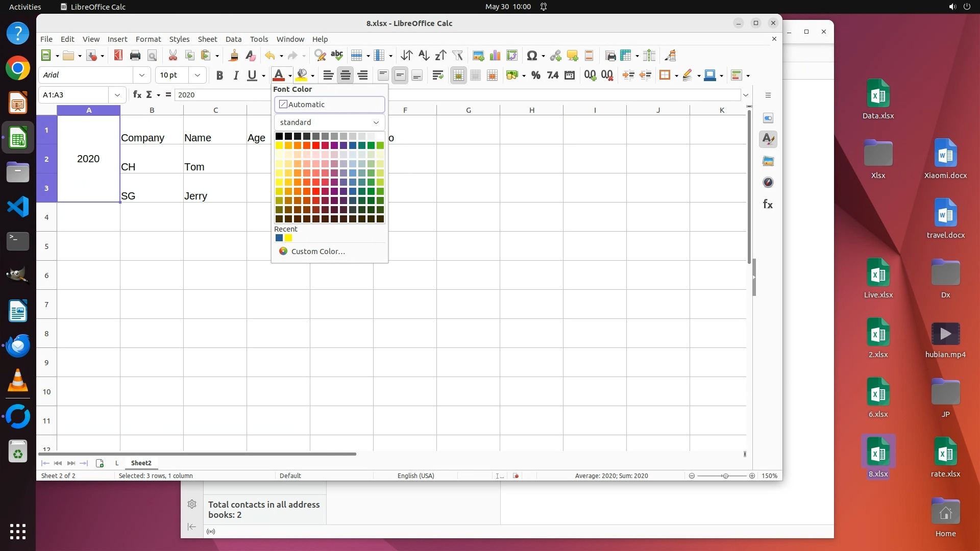Toggle Bold formatting
The image size is (980, 551).
click(219, 76)
